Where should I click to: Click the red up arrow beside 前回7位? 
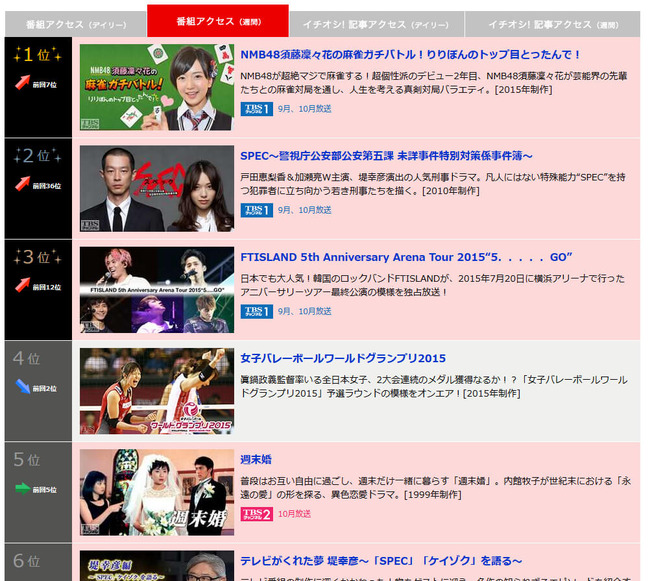click(x=22, y=82)
